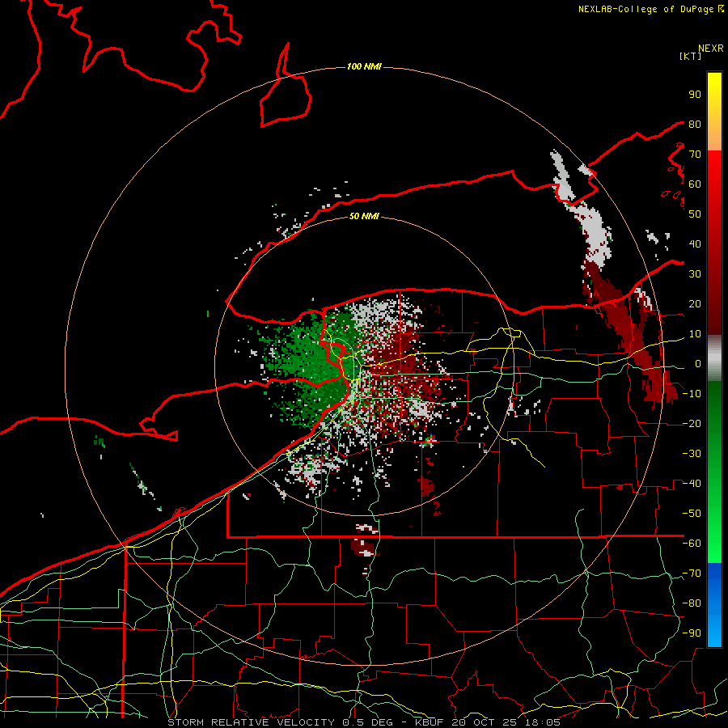Click the -80 value on velocity scale
Viewport: 728px width, 728px height.
(692, 603)
